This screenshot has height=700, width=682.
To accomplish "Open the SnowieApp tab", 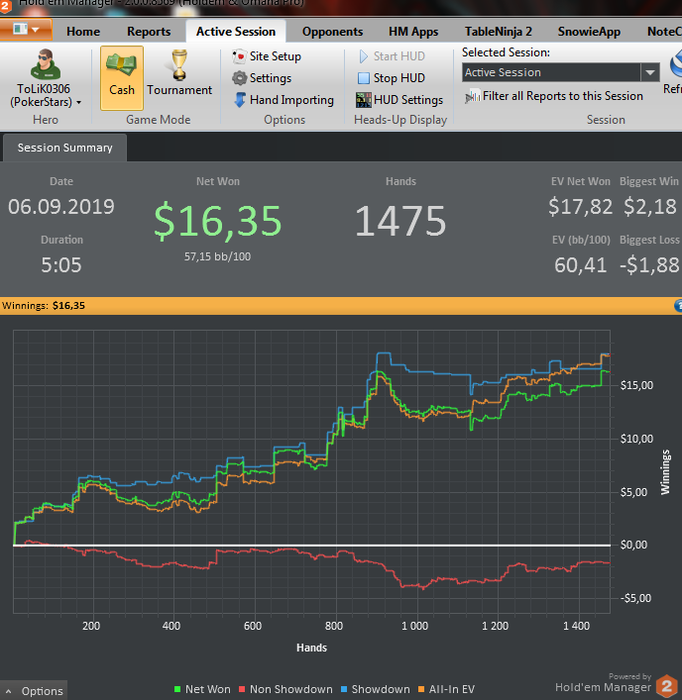I will [x=589, y=32].
